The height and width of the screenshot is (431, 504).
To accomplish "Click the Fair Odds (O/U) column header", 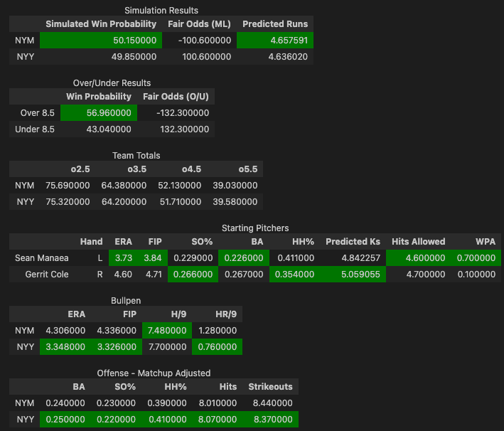I will (x=176, y=97).
